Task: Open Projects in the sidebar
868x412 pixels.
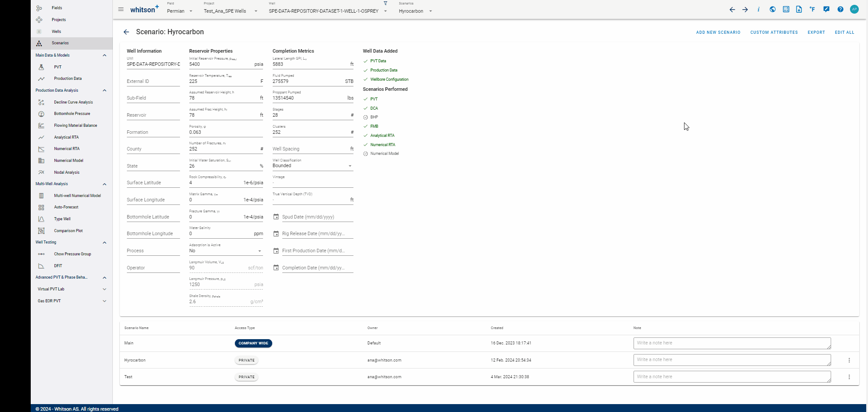Action: point(72,20)
